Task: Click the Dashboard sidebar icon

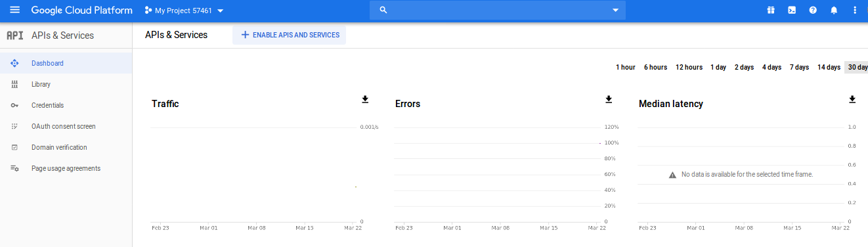Action: [x=15, y=63]
